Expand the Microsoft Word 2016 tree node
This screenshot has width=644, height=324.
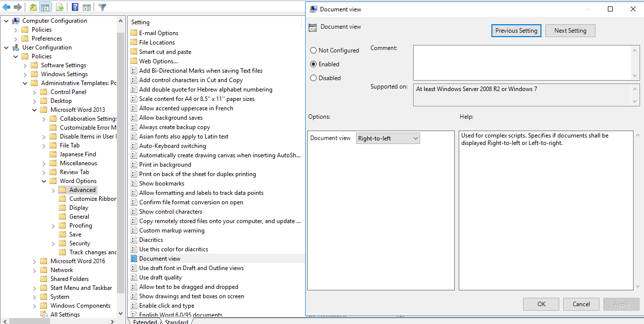click(34, 261)
